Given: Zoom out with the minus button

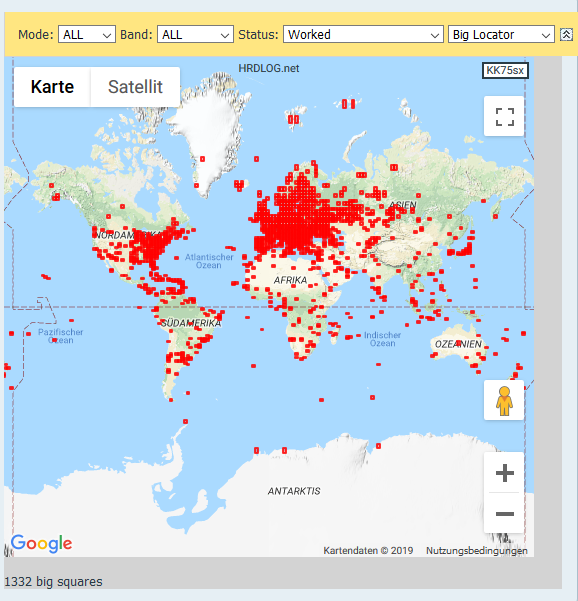Looking at the screenshot, I should coord(504,513).
